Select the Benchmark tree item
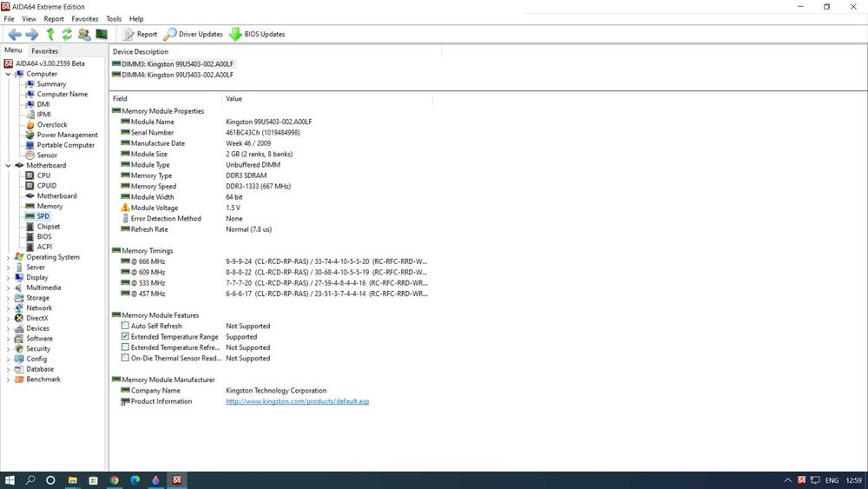The height and width of the screenshot is (489, 868). 43,380
